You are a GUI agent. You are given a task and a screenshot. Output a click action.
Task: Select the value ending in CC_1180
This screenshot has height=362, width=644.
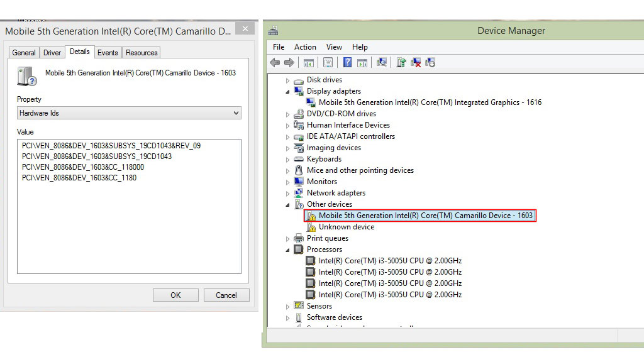pyautogui.click(x=79, y=178)
